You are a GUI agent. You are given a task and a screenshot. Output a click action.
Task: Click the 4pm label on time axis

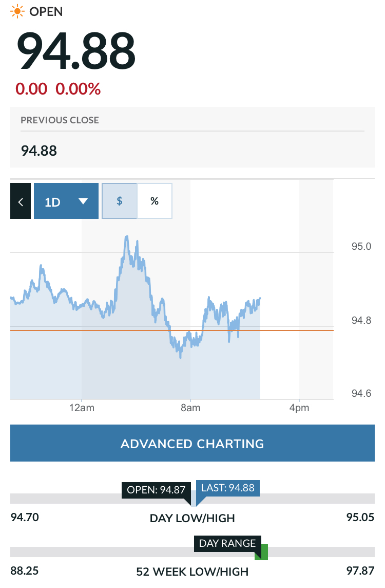pyautogui.click(x=299, y=408)
